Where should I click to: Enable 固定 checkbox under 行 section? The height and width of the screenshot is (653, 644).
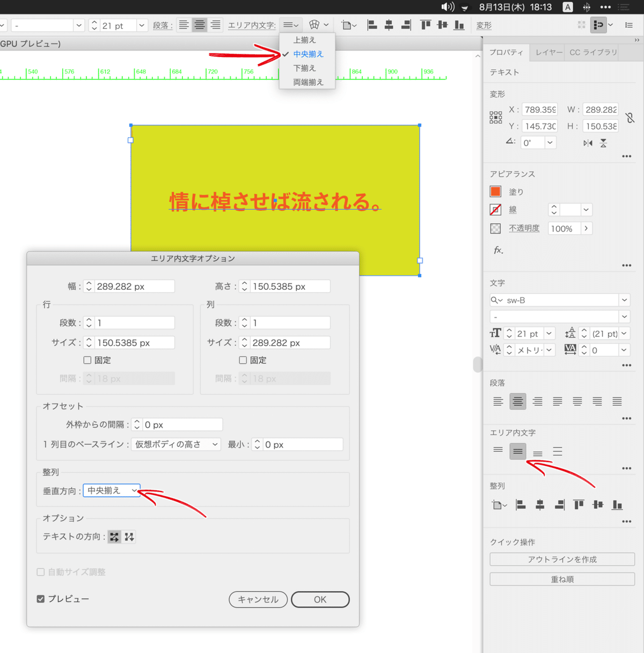(87, 360)
